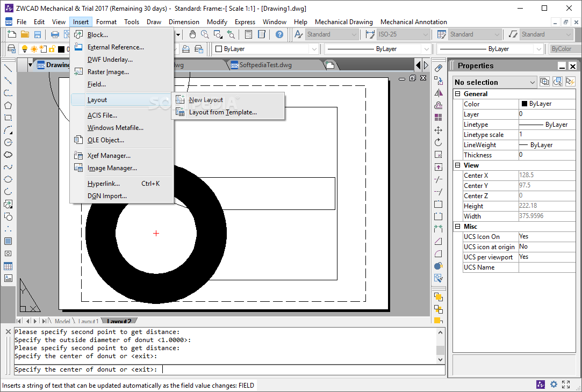
Task: Collapse the Misc section in Properties
Action: tap(458, 226)
